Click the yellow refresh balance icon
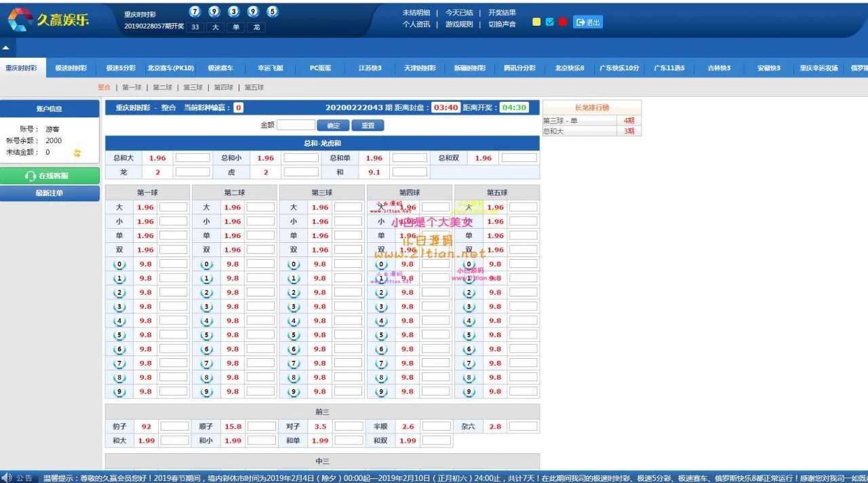Image resolution: width=868 pixels, height=483 pixels. (x=77, y=153)
